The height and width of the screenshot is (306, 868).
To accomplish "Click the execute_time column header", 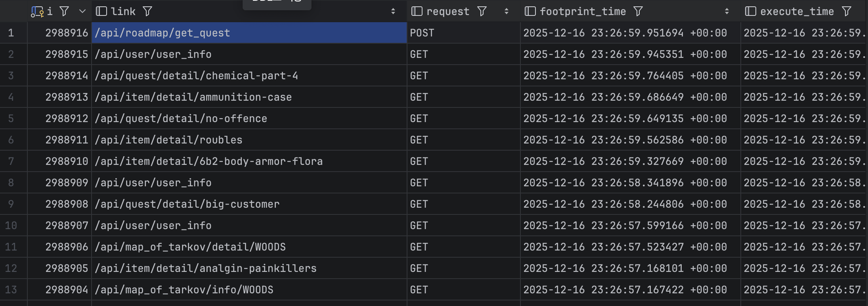I will (797, 11).
